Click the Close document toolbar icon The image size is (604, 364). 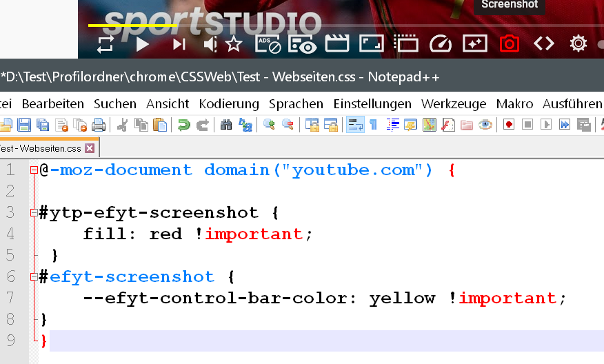point(61,125)
